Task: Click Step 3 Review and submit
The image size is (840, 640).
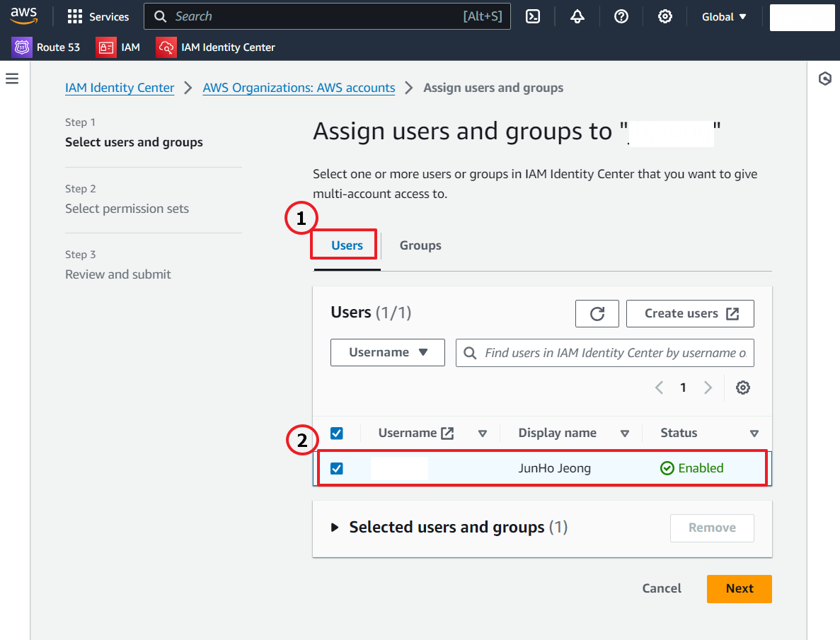Action: pos(118,274)
